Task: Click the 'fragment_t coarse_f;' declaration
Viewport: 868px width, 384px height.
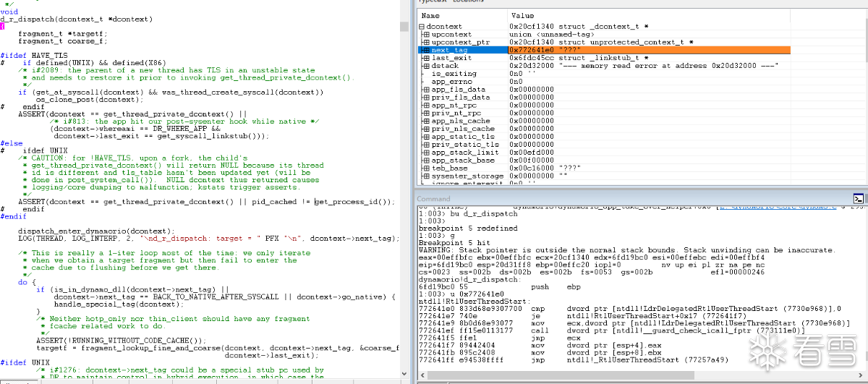Action: [62, 41]
